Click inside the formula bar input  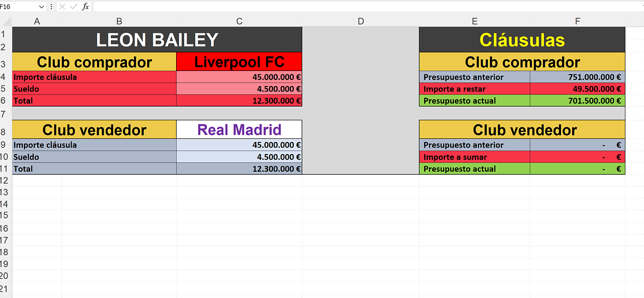[x=368, y=7]
